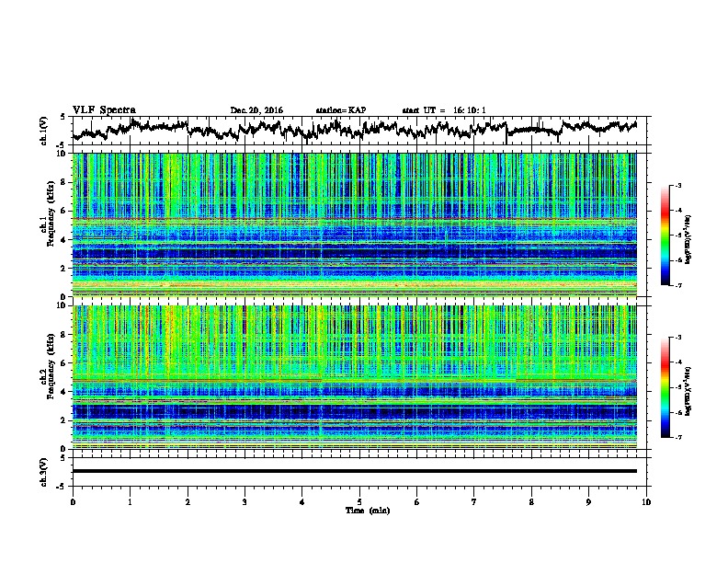This screenshot has width=728, height=563.
Task: Click the "station=KAP" header label
Action: [341, 110]
